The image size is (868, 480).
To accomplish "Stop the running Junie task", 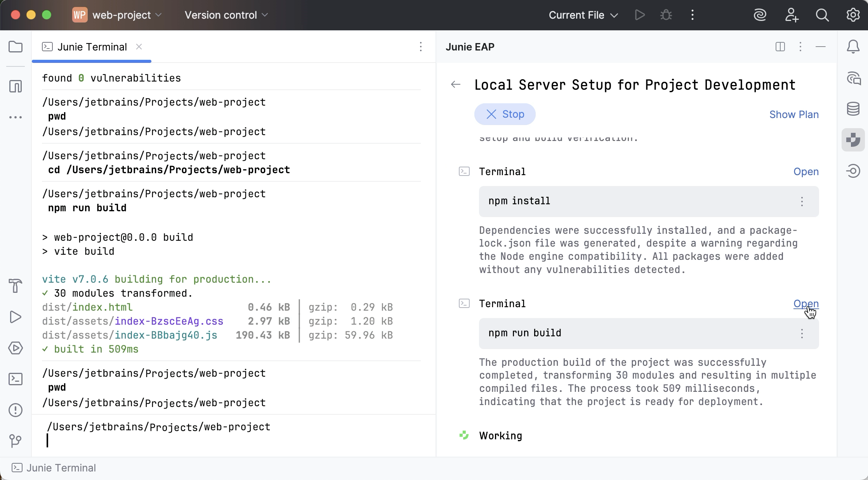I will [x=505, y=114].
